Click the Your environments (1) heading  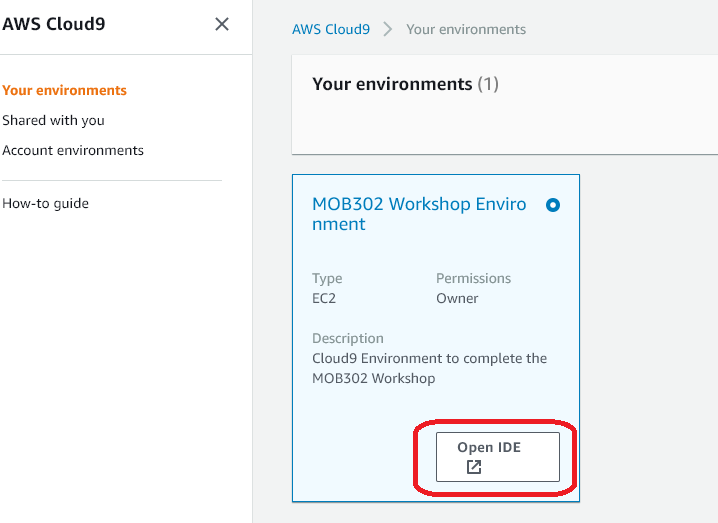392,84
